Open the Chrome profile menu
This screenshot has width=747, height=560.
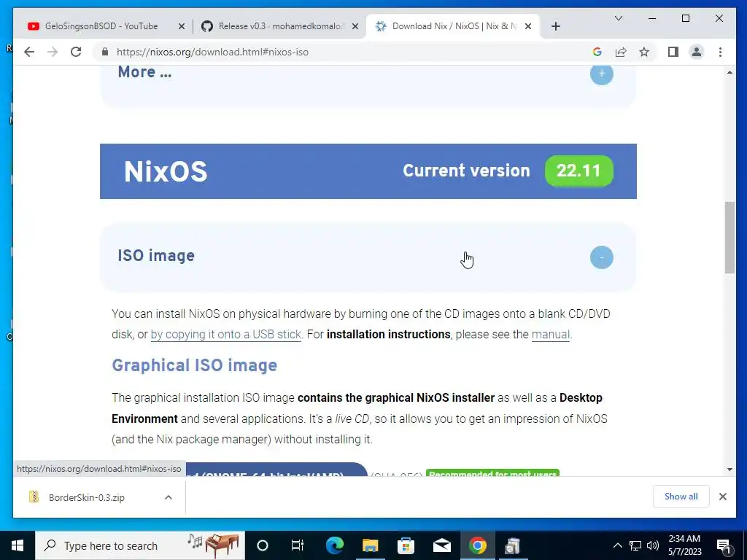click(697, 52)
